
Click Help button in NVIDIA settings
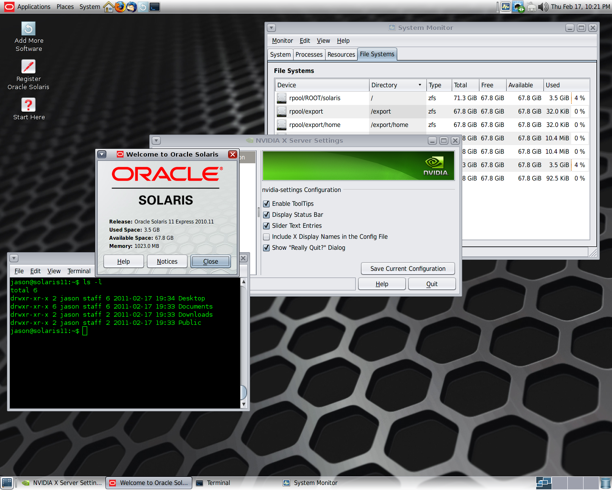pos(382,284)
